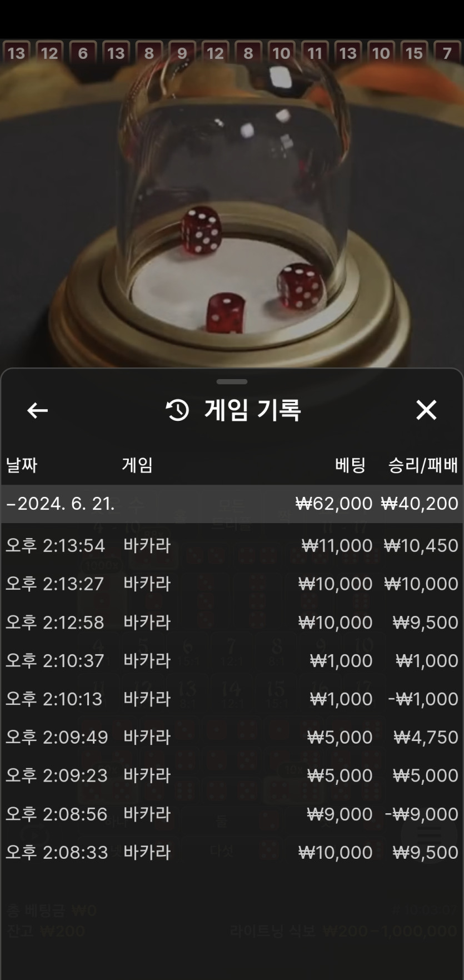
Task: Open the 오후 2:13:27 바카라 record
Action: click(x=232, y=584)
